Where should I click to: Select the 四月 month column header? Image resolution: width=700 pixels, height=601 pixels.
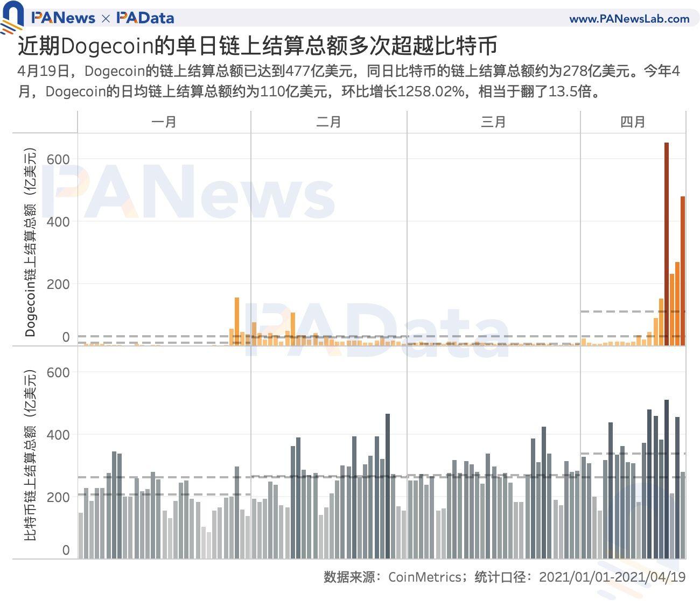tap(633, 122)
